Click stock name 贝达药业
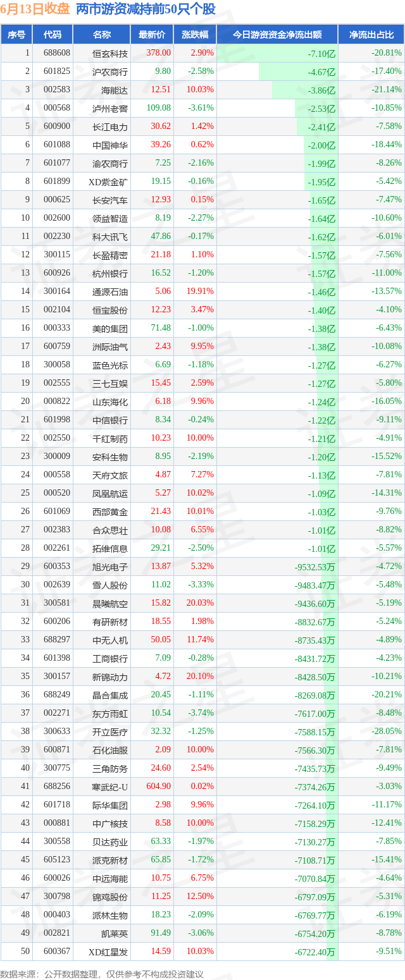 tap(110, 842)
